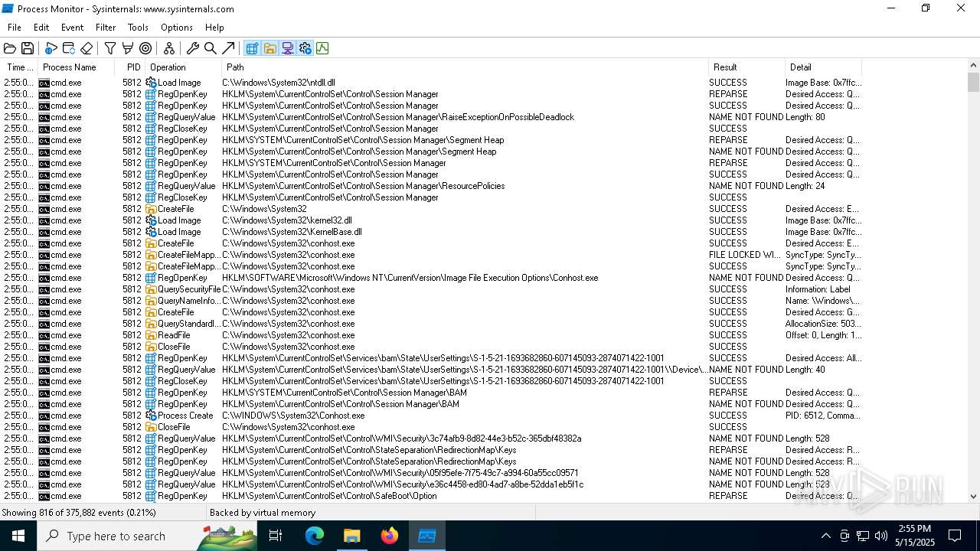The image size is (980, 551).
Task: Expand hidden system tray icons chevron
Action: point(825,536)
